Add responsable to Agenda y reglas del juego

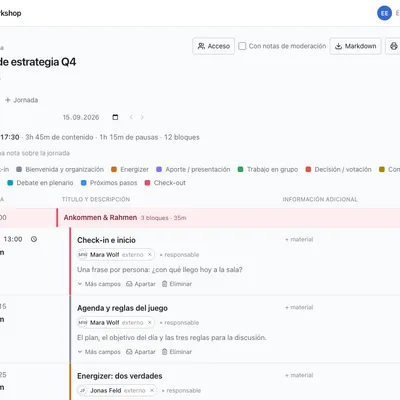pos(179,323)
